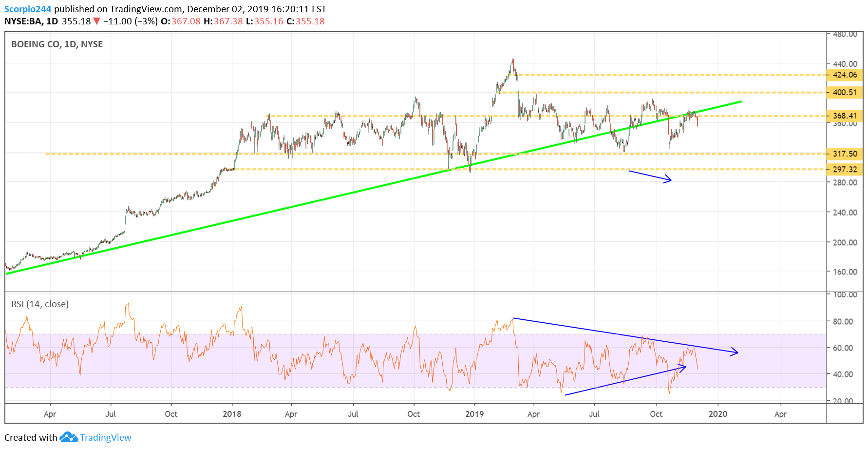Image resolution: width=868 pixels, height=450 pixels.
Task: Click the NYSE:BA, 1D symbol text
Action: (x=31, y=21)
